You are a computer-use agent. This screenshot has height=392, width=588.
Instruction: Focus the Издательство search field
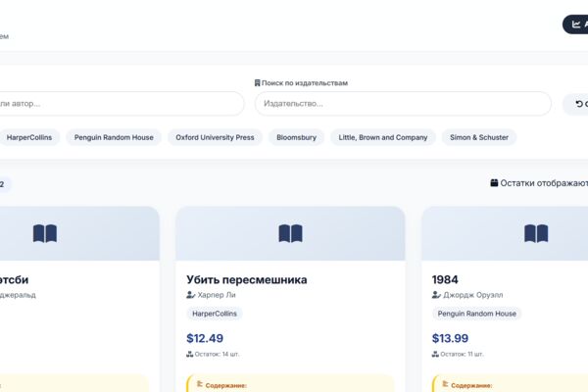click(x=403, y=104)
